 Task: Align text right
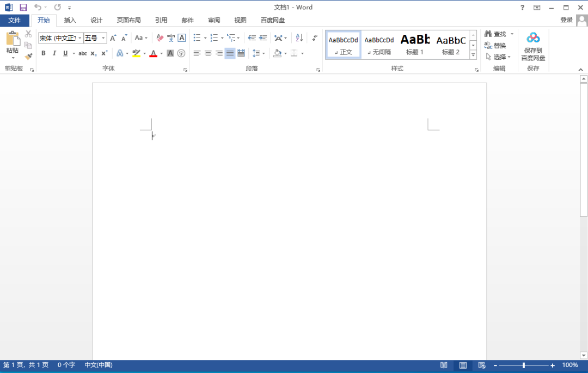(219, 53)
